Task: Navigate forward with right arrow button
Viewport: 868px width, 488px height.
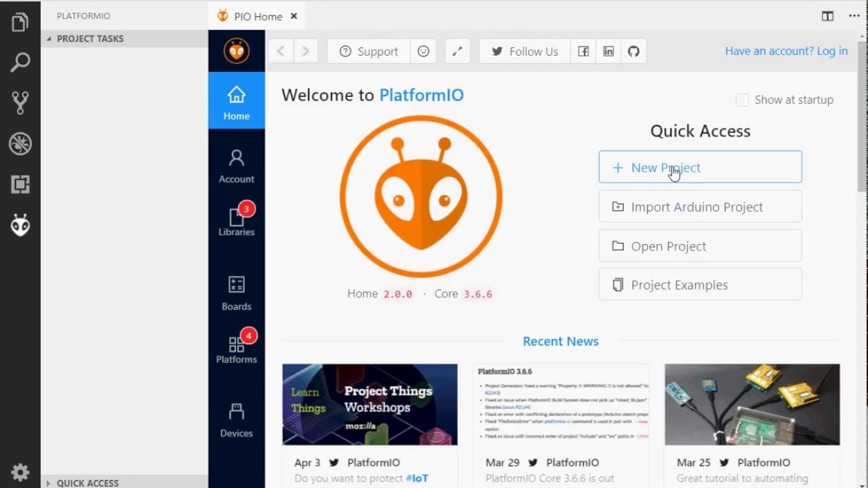Action: coord(305,52)
